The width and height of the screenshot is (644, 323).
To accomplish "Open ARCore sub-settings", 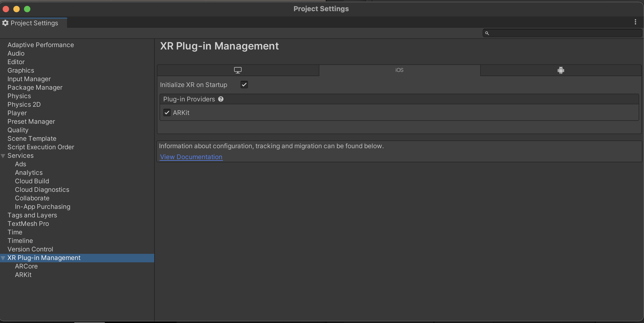I will 26,266.
